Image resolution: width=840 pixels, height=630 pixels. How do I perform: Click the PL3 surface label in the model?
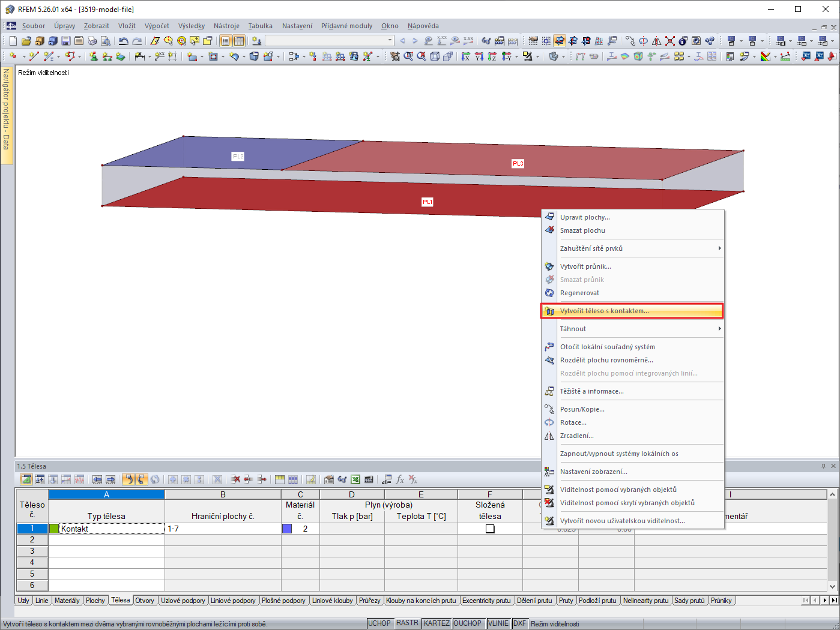tap(518, 163)
